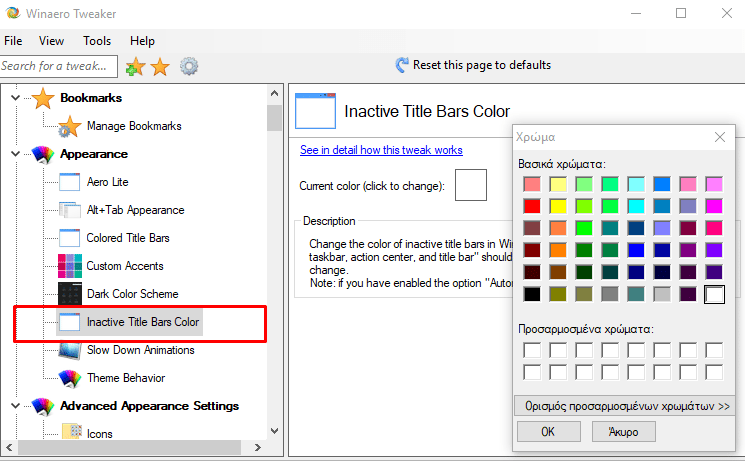Click the add bookmark star with plus icon
The image size is (745, 461).
pos(135,67)
